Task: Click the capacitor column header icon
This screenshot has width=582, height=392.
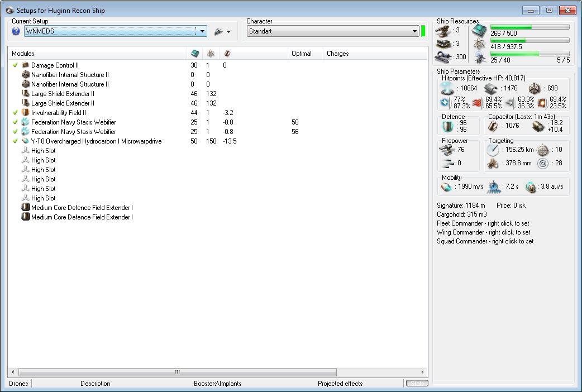Action: click(x=227, y=54)
